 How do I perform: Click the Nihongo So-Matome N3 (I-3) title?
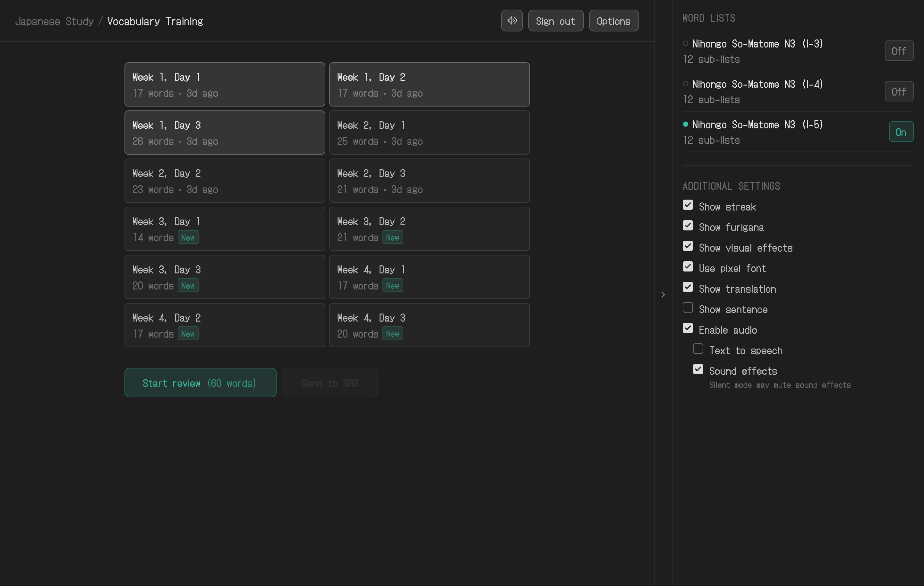tap(757, 44)
